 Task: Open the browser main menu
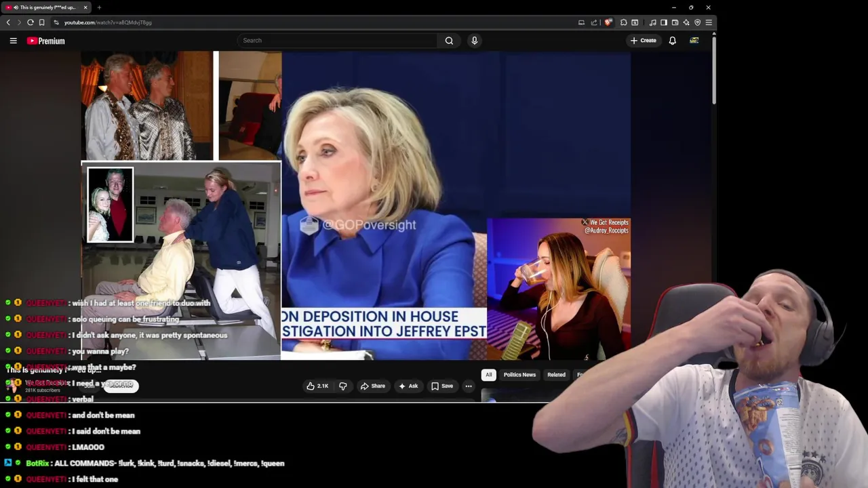(x=709, y=22)
